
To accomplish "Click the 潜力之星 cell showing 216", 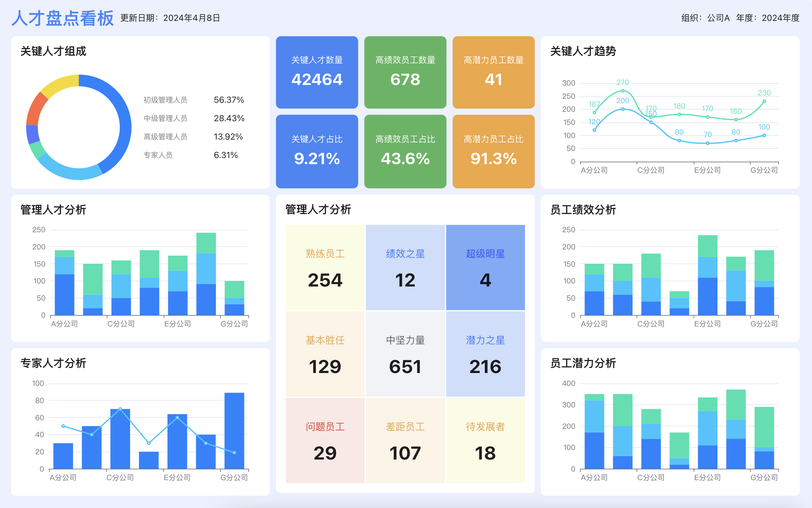I will pyautogui.click(x=485, y=354).
